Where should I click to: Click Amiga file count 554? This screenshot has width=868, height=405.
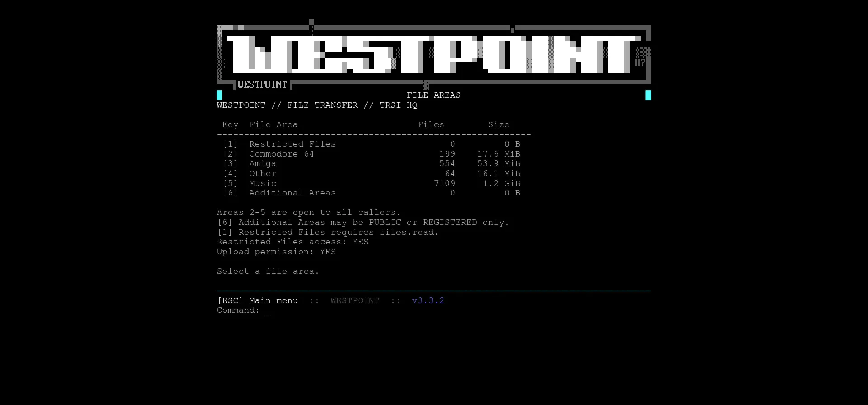click(x=447, y=163)
